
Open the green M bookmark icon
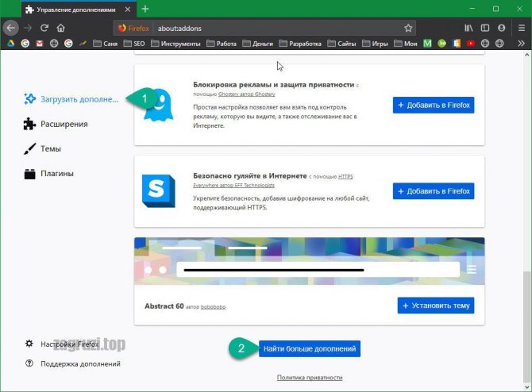427,44
